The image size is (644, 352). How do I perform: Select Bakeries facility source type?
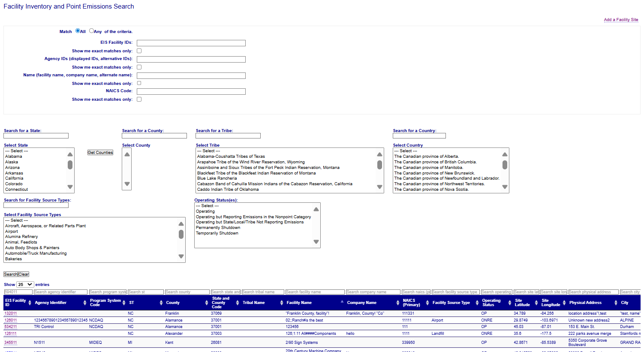coord(13,259)
